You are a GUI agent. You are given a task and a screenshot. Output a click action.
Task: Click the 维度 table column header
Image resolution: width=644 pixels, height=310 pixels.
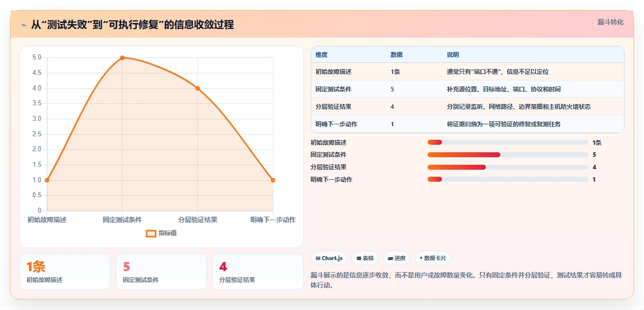[322, 55]
